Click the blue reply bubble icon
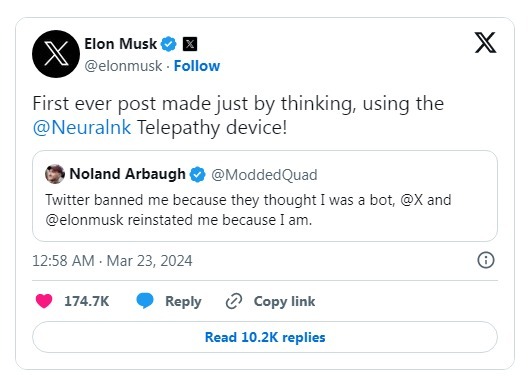 tap(145, 301)
